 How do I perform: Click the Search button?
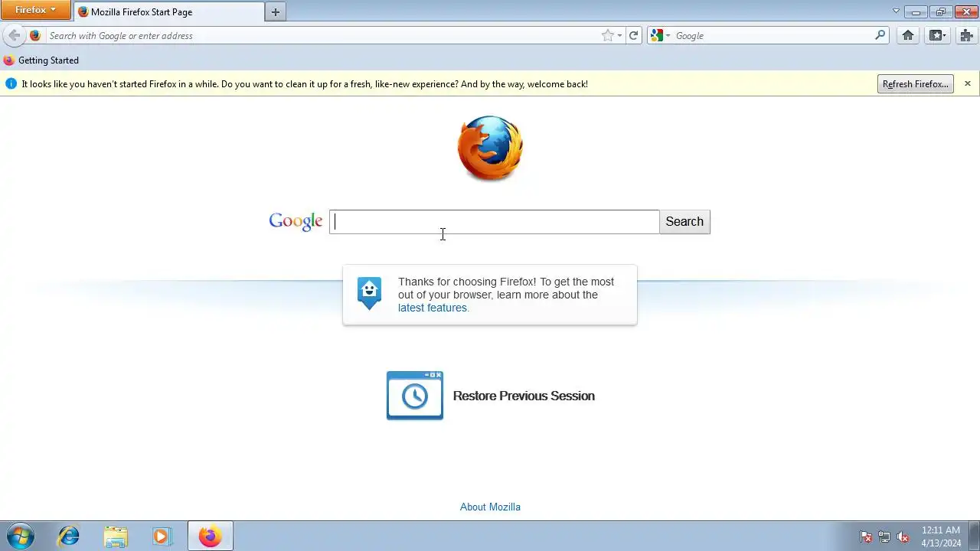tap(684, 222)
